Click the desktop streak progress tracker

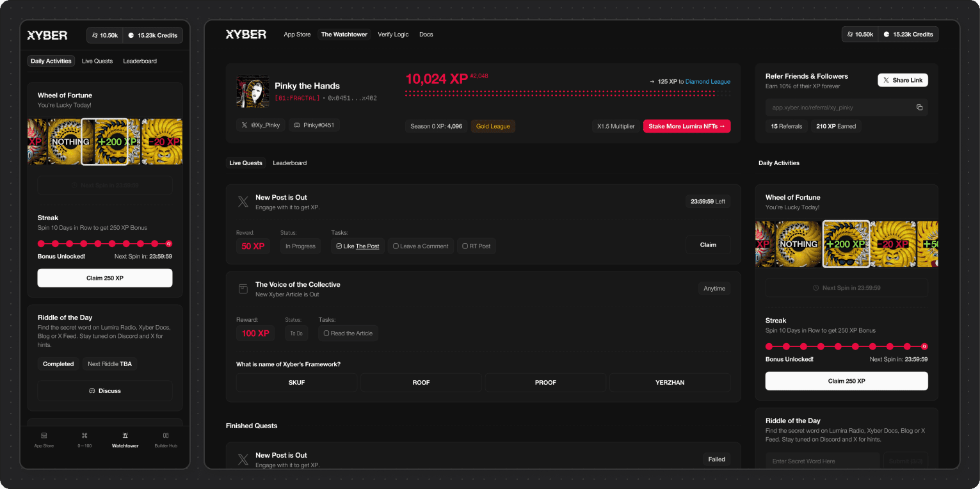pyautogui.click(x=846, y=346)
